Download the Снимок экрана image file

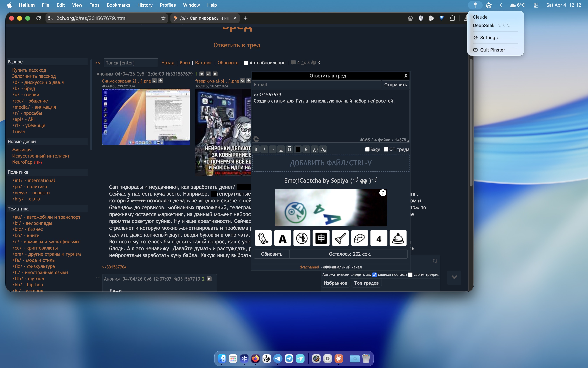click(x=161, y=81)
